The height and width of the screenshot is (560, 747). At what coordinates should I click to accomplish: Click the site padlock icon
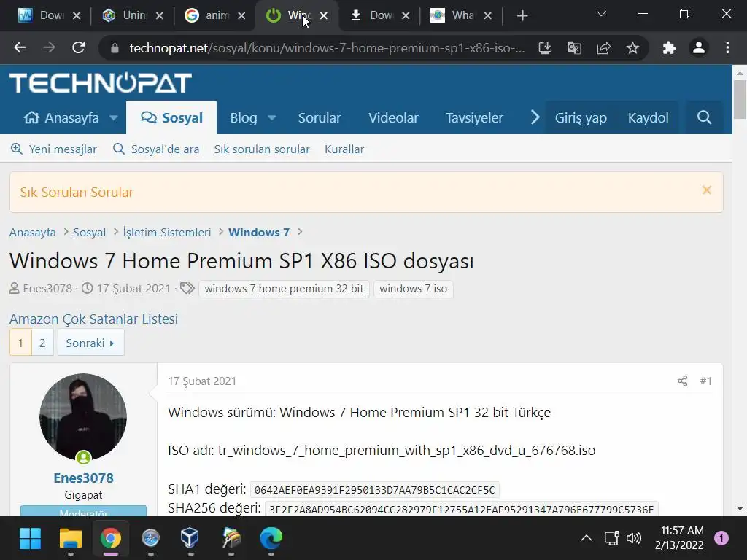tap(115, 48)
